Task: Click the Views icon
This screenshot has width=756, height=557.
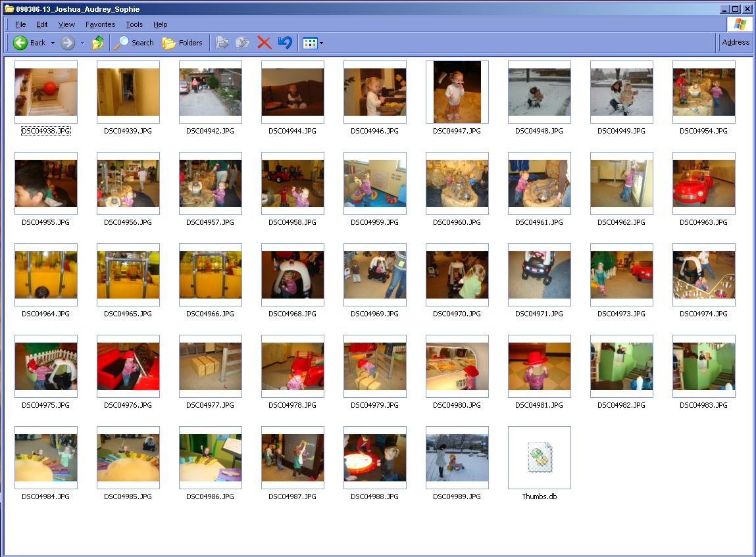Action: 309,43
